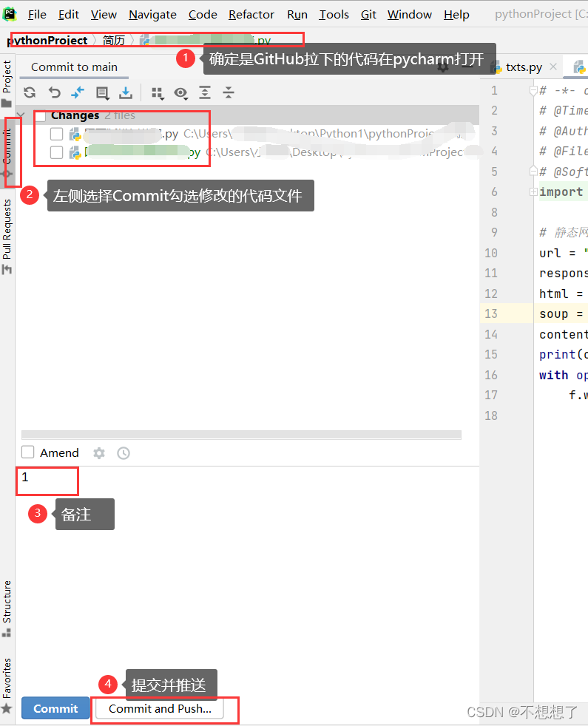The image size is (588, 726).
Task: Expand the import fold on line 6
Action: point(533,191)
